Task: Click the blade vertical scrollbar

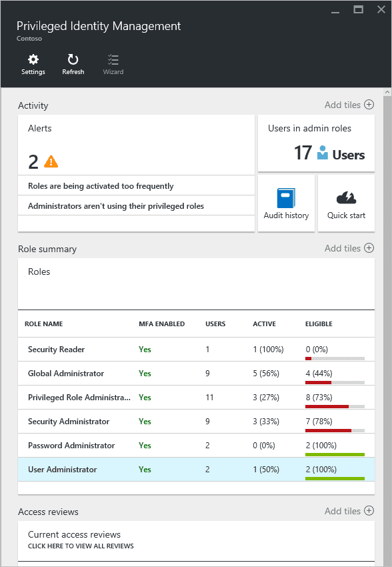Action: (387, 331)
